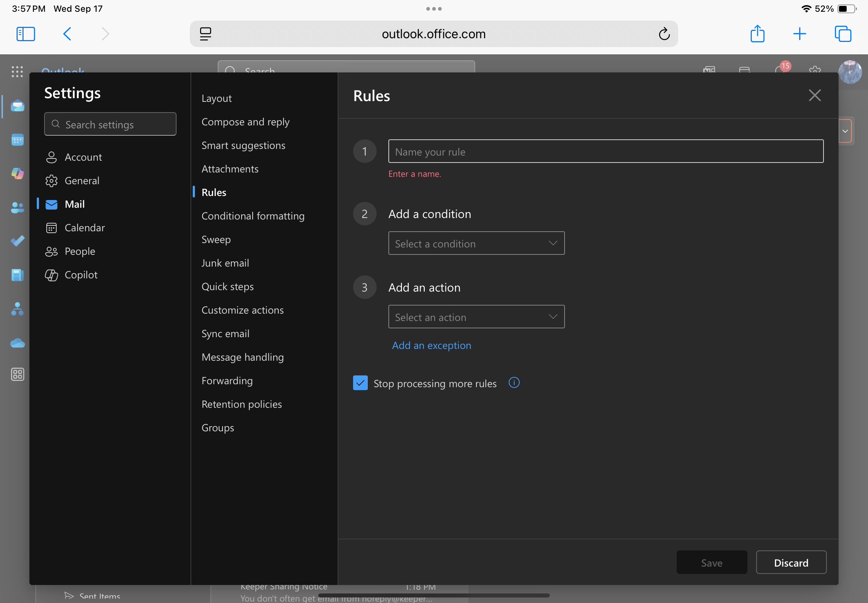Select the To Do checkmark icon
Image resolution: width=868 pixels, height=603 pixels.
click(17, 241)
